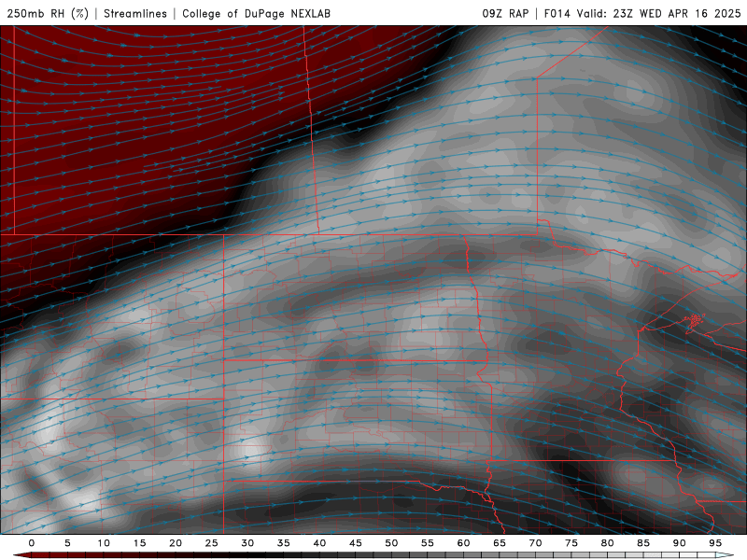
Task: Click the '70' colorbar tick label
Action: click(535, 543)
